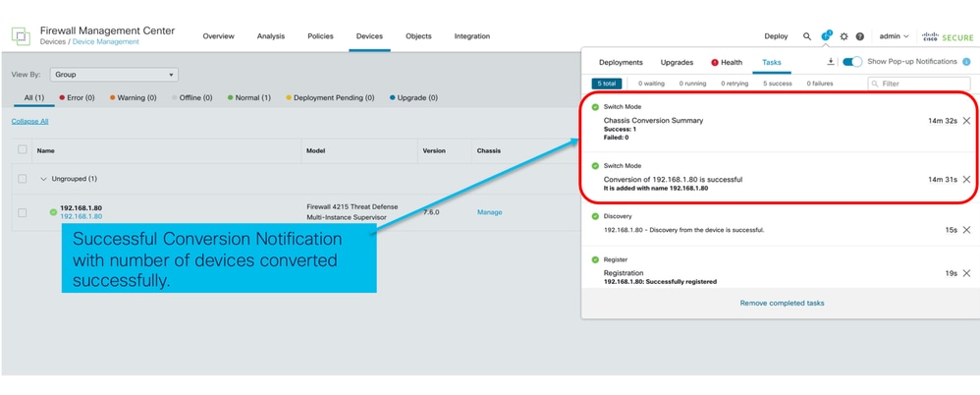980x395 pixels.
Task: Open the admin user dropdown
Action: 894,36
